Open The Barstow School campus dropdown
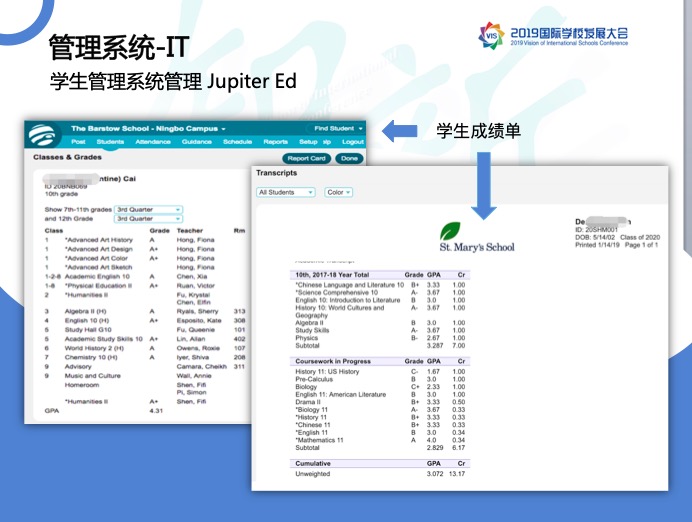Viewport: 692px width, 522px height. [148, 128]
